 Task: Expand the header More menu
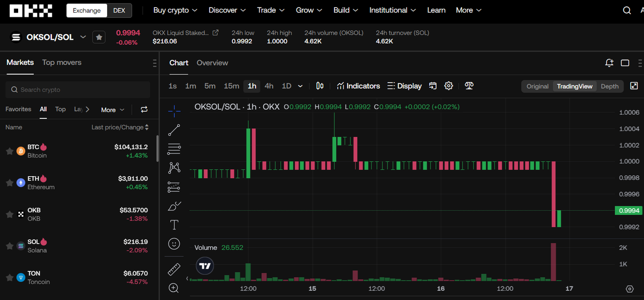point(468,10)
